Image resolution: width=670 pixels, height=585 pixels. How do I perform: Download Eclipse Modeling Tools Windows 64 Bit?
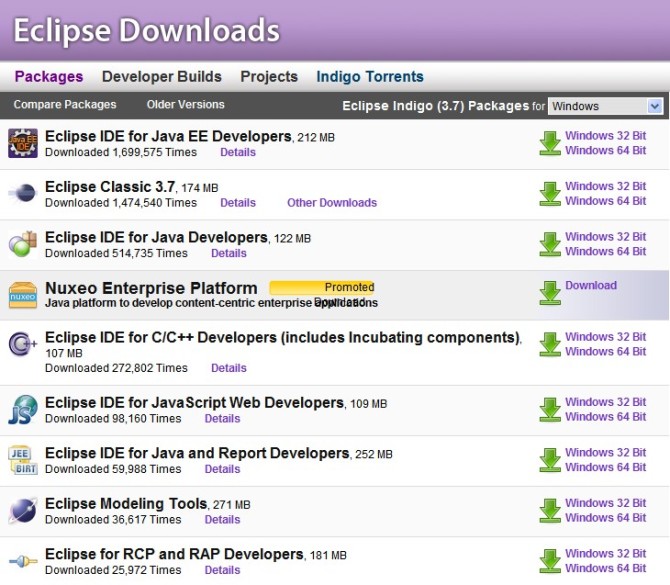pos(605,517)
